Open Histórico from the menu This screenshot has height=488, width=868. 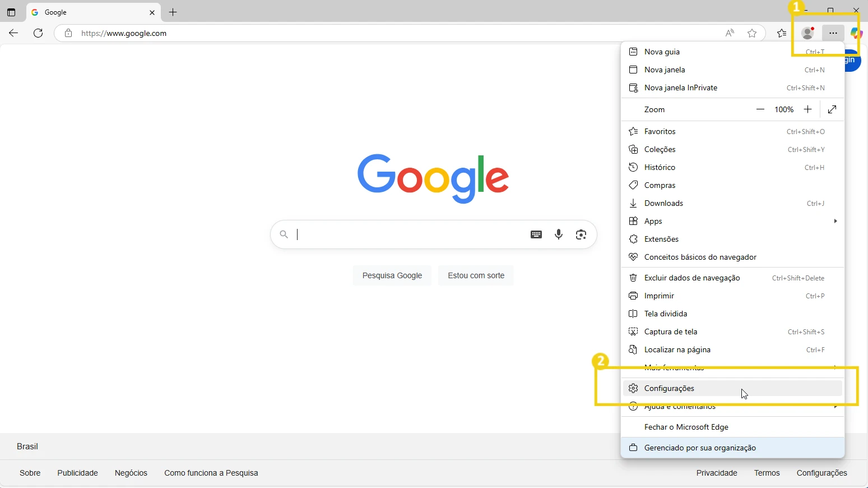pos(733,167)
